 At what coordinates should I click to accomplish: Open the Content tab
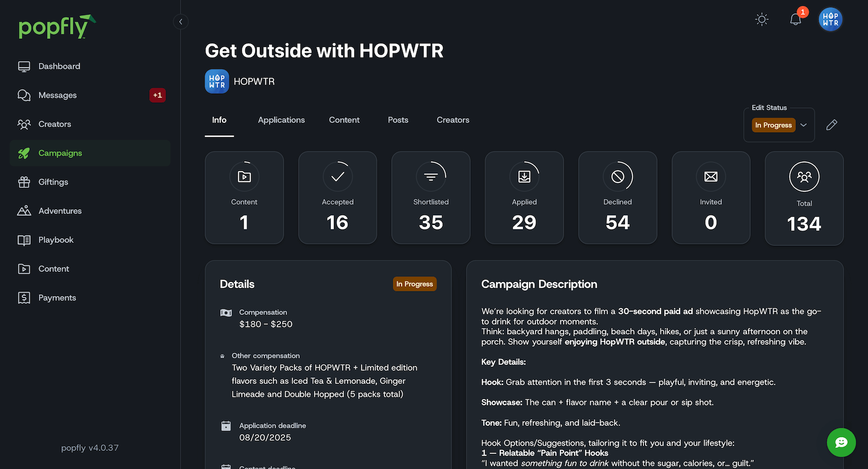coord(344,120)
